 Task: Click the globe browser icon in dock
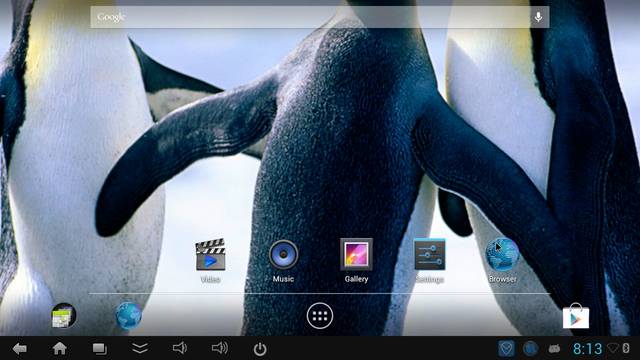[x=128, y=316]
